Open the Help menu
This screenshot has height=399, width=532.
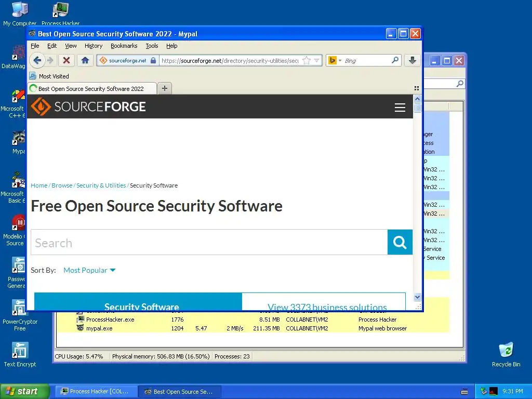171,46
